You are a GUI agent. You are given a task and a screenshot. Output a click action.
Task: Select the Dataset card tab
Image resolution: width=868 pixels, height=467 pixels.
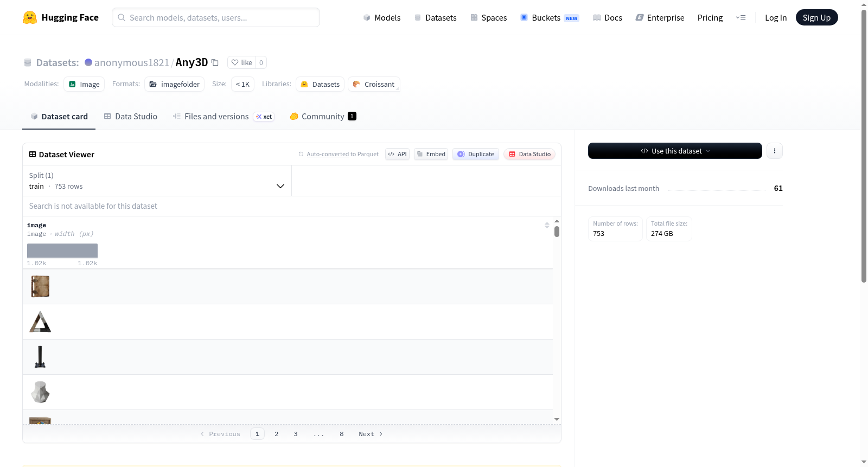tap(59, 117)
